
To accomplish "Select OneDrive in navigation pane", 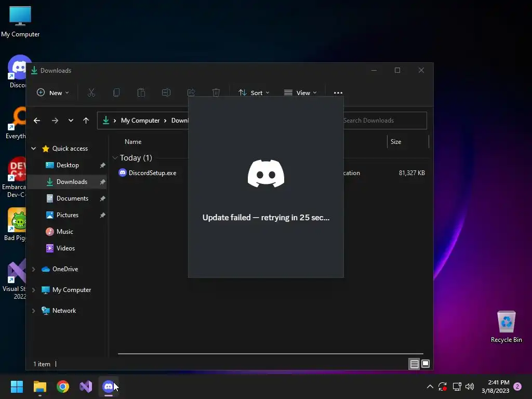I will [65, 269].
